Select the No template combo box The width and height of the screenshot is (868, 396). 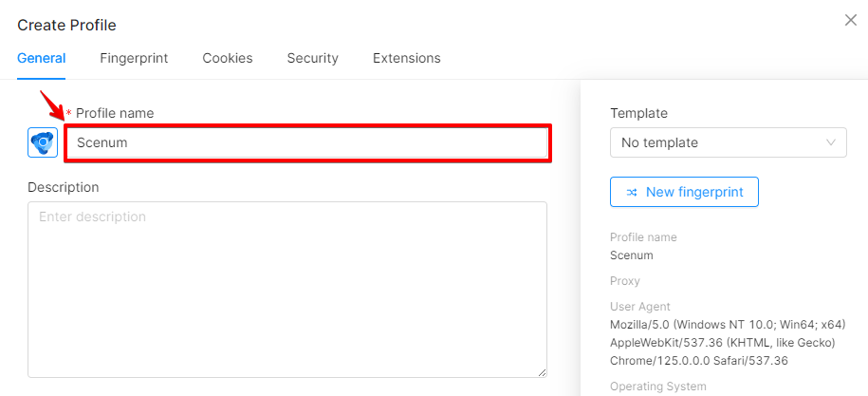(x=728, y=142)
